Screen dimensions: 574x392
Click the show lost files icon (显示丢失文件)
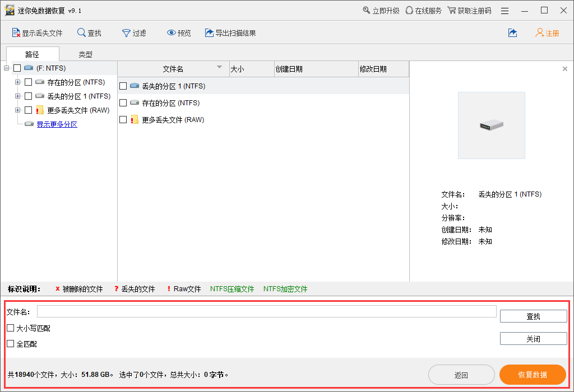click(16, 33)
